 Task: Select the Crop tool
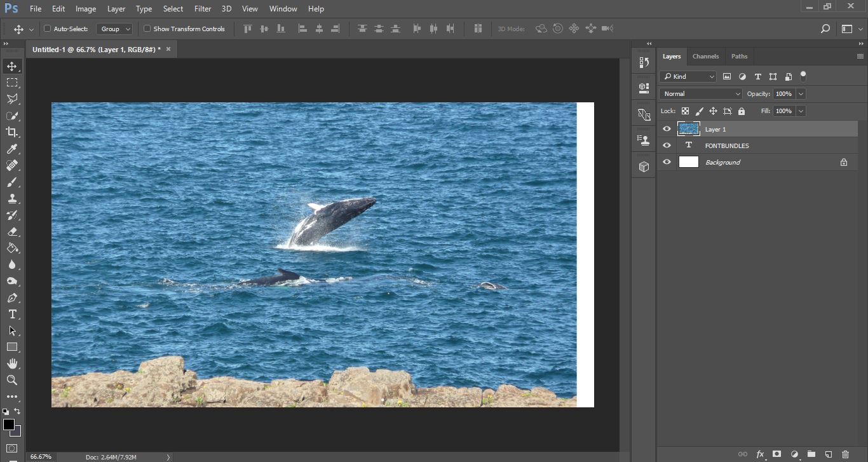click(x=12, y=132)
